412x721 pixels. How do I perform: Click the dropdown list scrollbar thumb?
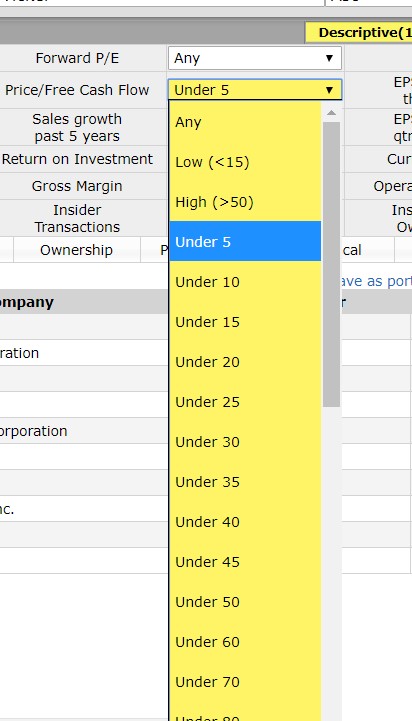tap(331, 264)
